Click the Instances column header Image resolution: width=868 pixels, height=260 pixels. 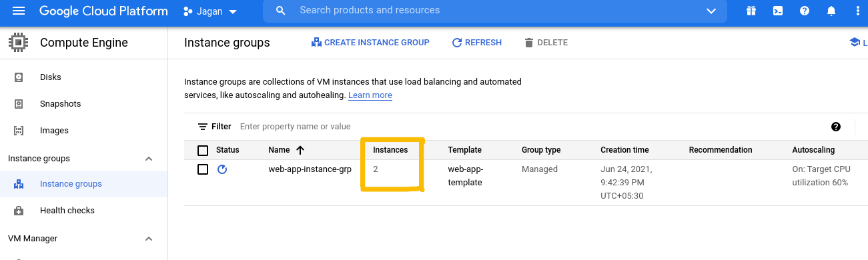coord(390,150)
